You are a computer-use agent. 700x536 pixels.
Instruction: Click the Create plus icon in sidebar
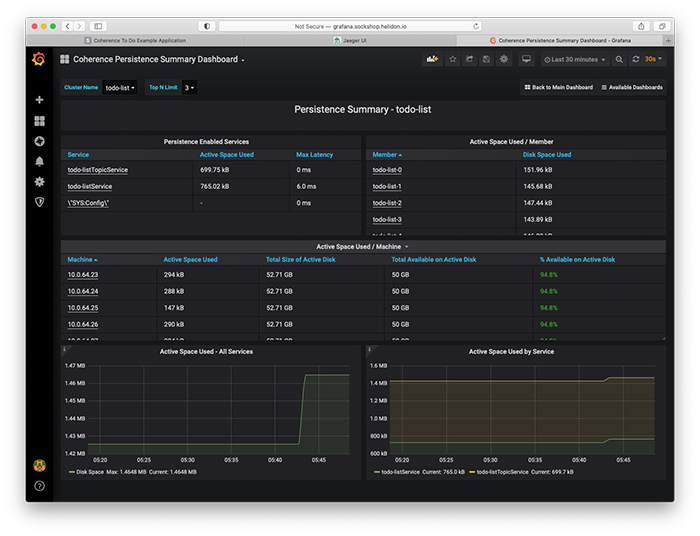(39, 100)
